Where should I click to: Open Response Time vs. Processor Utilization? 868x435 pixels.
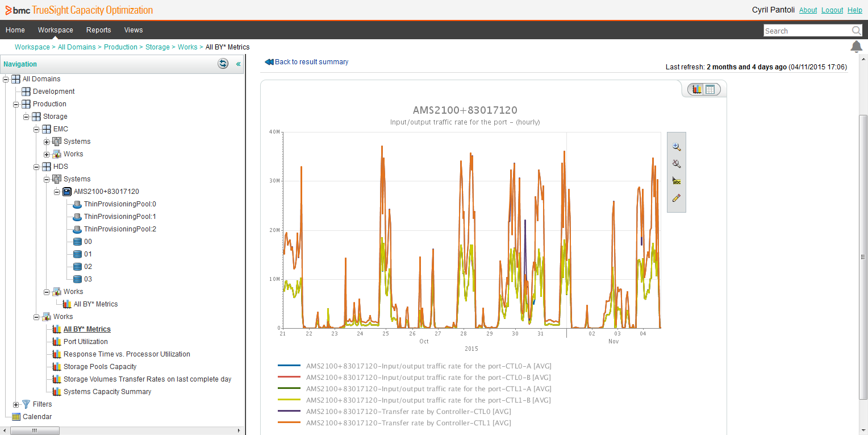click(127, 354)
